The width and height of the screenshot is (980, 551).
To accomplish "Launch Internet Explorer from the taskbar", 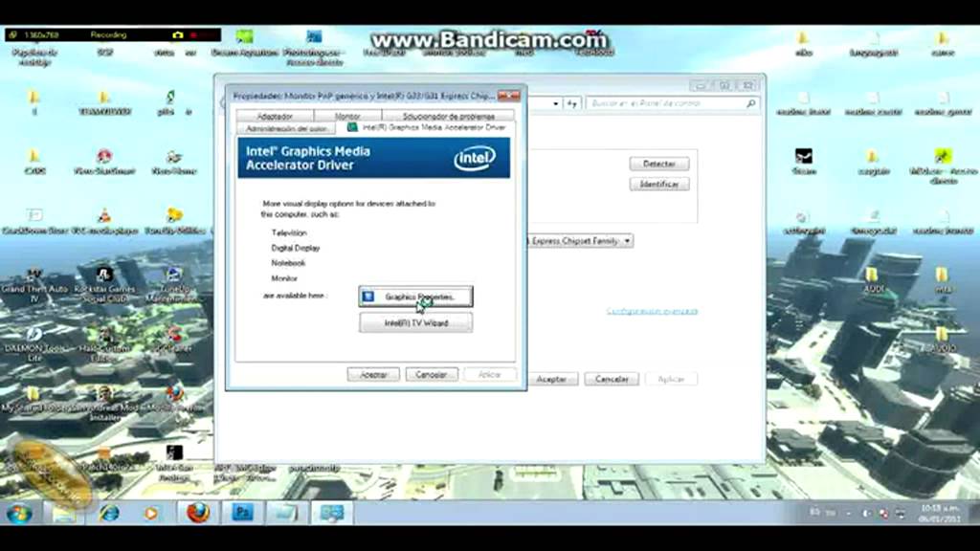I will tap(109, 514).
